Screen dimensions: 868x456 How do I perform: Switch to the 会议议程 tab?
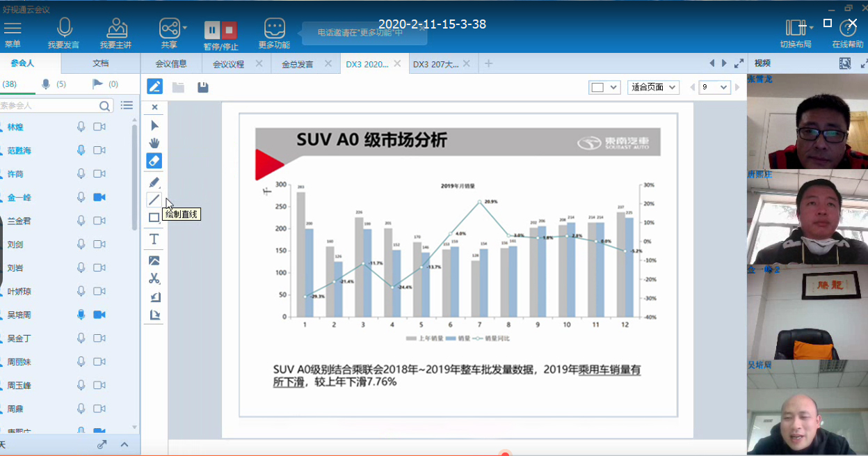pyautogui.click(x=229, y=64)
